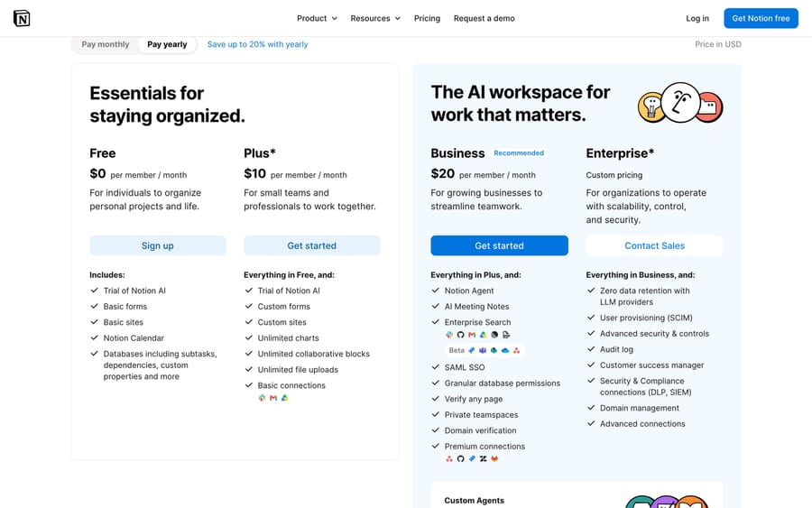
Task: Click the Custom pricing text under Enterprise
Action: tap(614, 175)
